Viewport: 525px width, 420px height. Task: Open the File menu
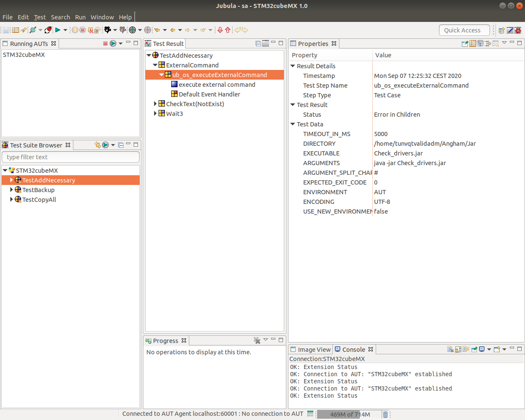[x=8, y=17]
